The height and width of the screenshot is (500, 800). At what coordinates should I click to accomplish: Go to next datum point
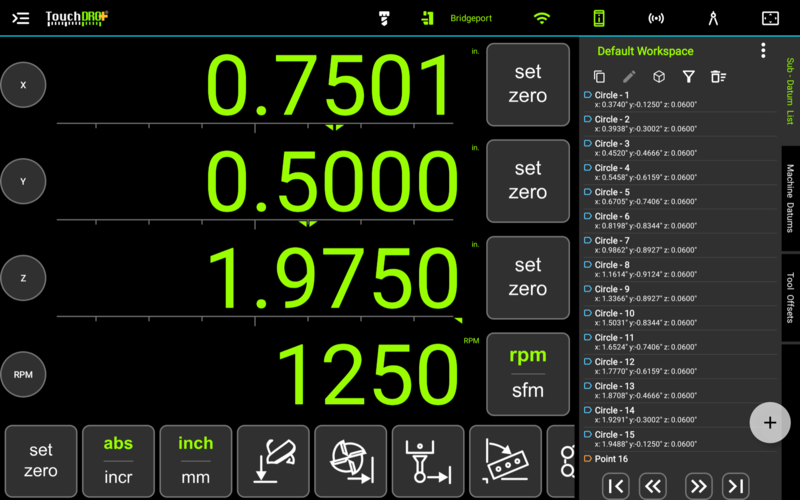[x=698, y=486]
